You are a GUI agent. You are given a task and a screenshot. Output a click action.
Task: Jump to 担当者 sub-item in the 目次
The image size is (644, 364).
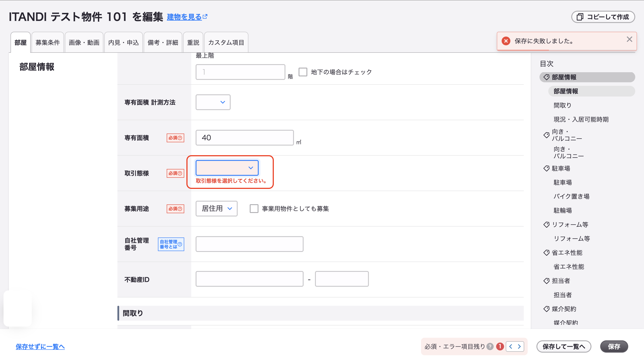click(563, 295)
